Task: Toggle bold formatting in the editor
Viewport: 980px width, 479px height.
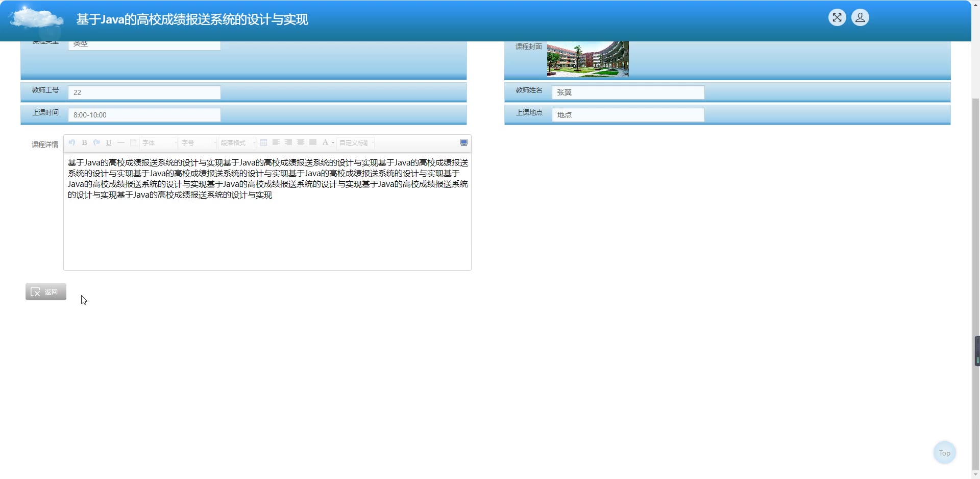Action: pos(84,143)
